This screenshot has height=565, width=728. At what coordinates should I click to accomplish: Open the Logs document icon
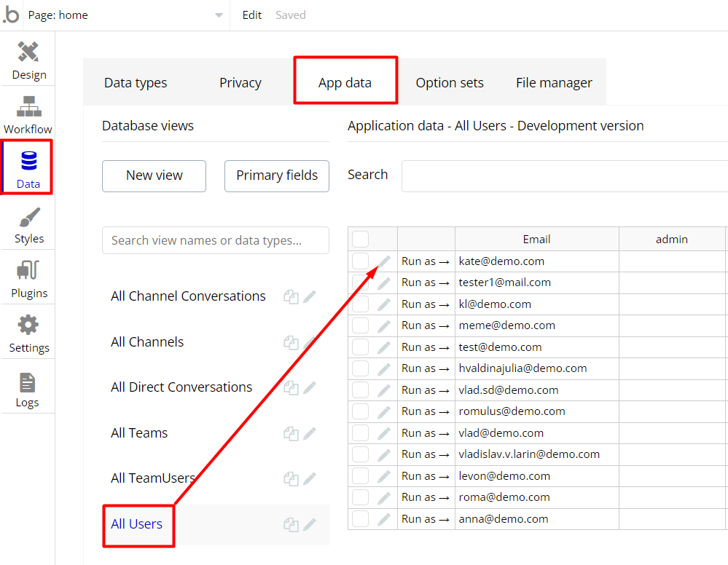(28, 383)
